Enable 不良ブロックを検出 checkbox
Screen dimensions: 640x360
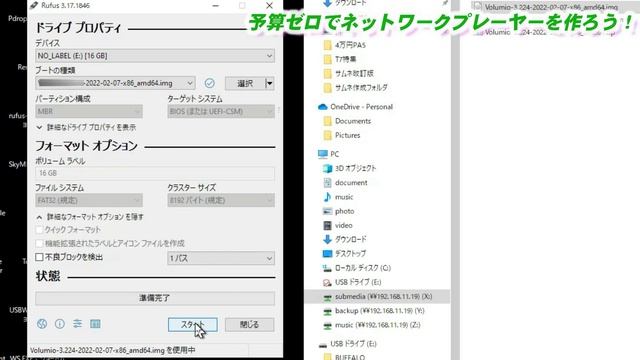pos(39,257)
